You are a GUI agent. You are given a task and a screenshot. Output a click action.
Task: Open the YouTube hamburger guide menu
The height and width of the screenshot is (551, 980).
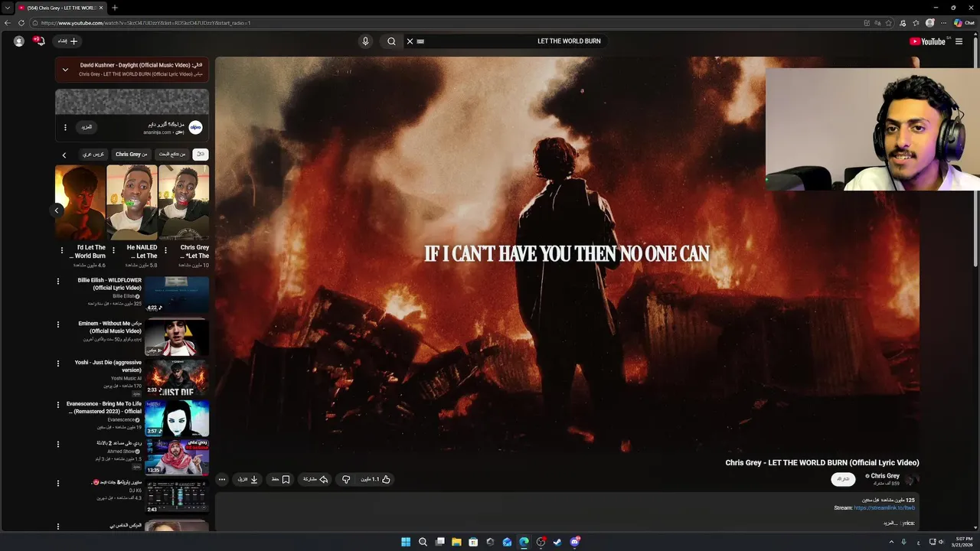[959, 41]
